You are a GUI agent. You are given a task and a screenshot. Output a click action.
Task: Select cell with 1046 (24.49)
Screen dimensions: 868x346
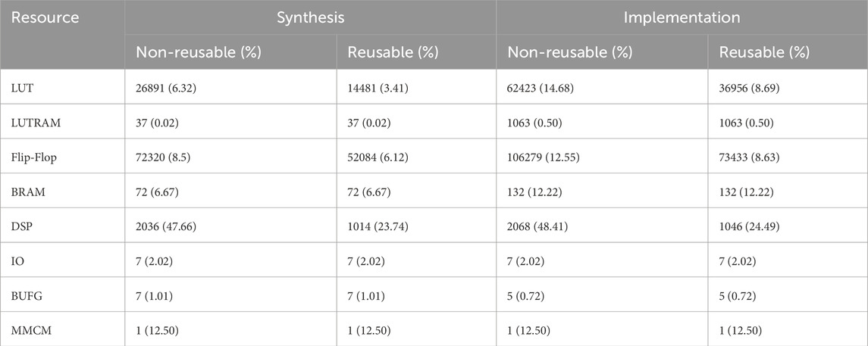coord(788,226)
